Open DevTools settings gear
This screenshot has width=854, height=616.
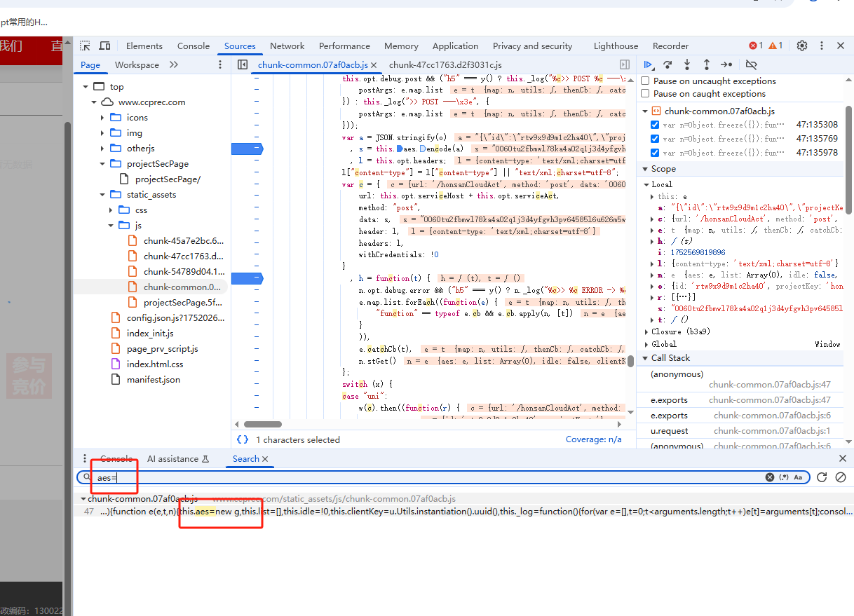click(x=802, y=46)
